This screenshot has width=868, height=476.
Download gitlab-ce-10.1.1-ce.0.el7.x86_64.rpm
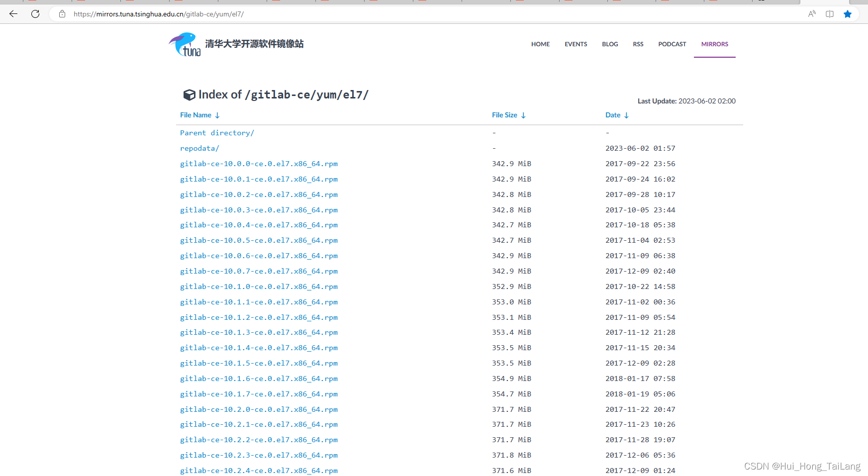coord(259,302)
